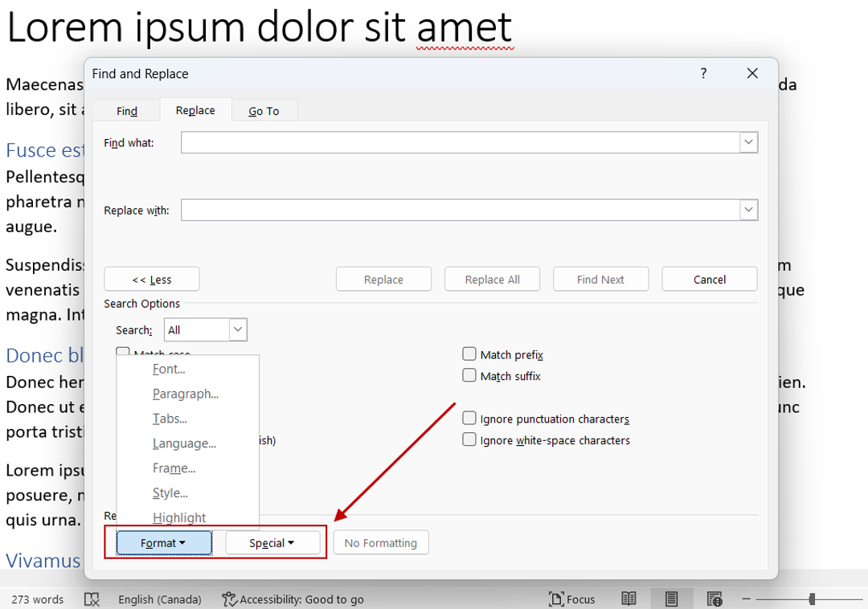Check the Match suffix option
The height and width of the screenshot is (609, 868).
pyautogui.click(x=469, y=375)
